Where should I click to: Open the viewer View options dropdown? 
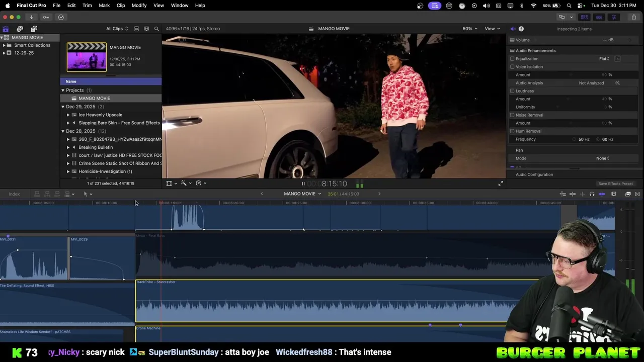point(492,29)
